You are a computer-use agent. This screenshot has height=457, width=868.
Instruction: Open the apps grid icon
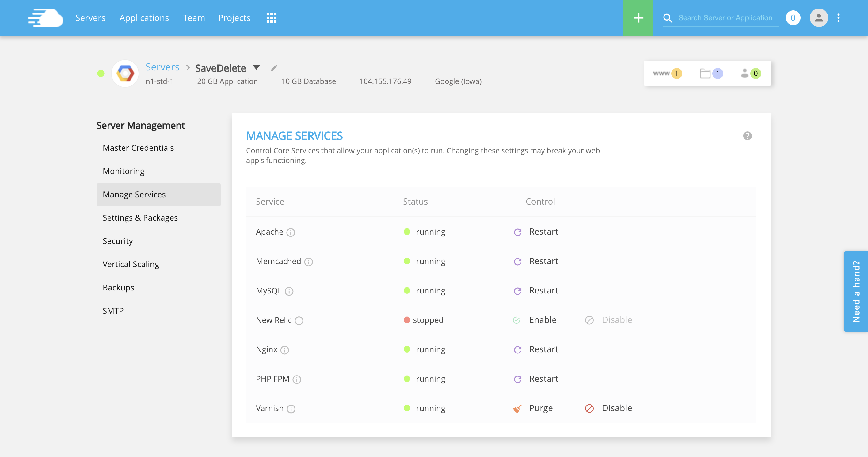pos(271,18)
